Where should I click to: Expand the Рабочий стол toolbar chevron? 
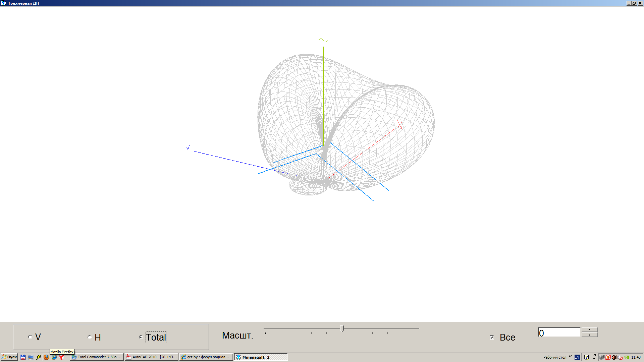[570, 356]
